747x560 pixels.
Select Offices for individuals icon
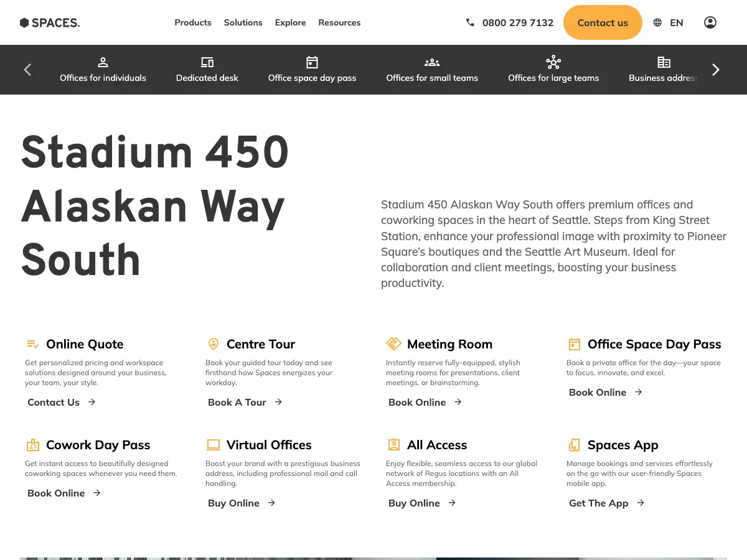click(103, 62)
